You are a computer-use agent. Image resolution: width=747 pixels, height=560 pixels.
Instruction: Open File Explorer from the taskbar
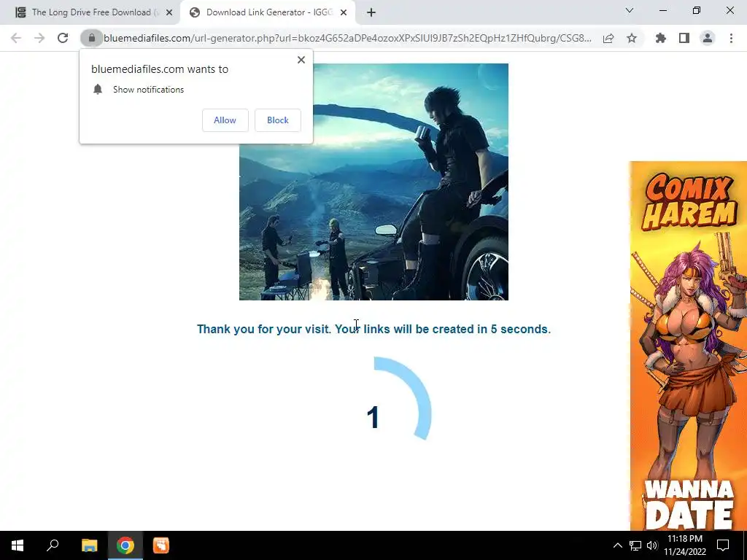pos(89,545)
